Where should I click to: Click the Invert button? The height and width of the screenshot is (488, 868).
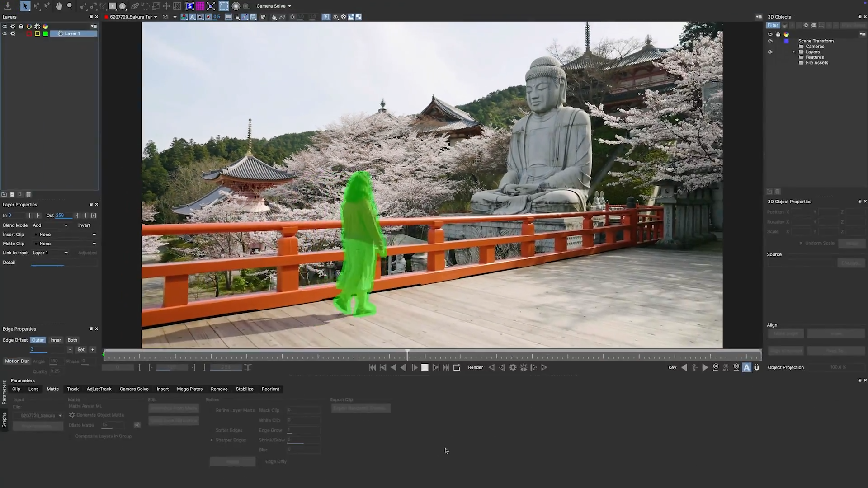pyautogui.click(x=84, y=225)
